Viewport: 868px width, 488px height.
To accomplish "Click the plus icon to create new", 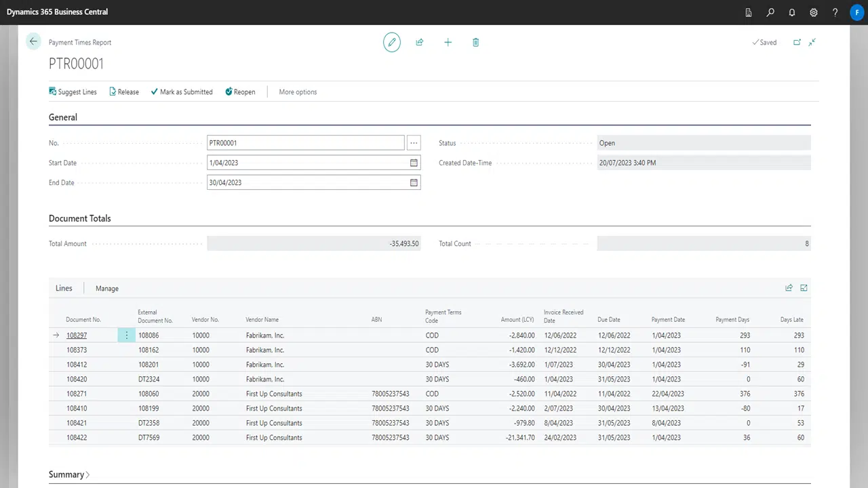I will (x=448, y=42).
